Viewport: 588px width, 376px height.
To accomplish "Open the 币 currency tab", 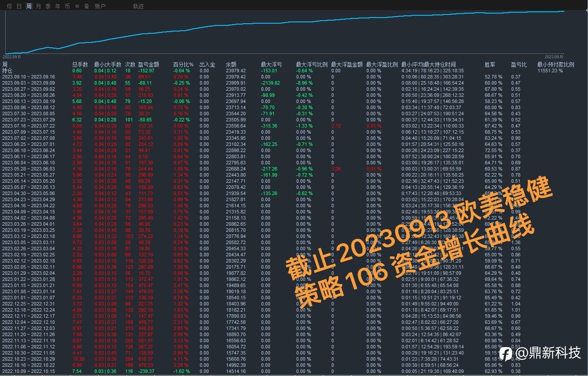I will point(67,6).
